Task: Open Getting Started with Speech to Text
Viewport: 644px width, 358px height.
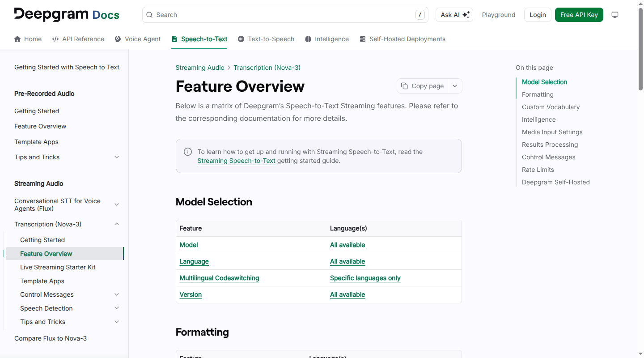Action: tap(67, 67)
